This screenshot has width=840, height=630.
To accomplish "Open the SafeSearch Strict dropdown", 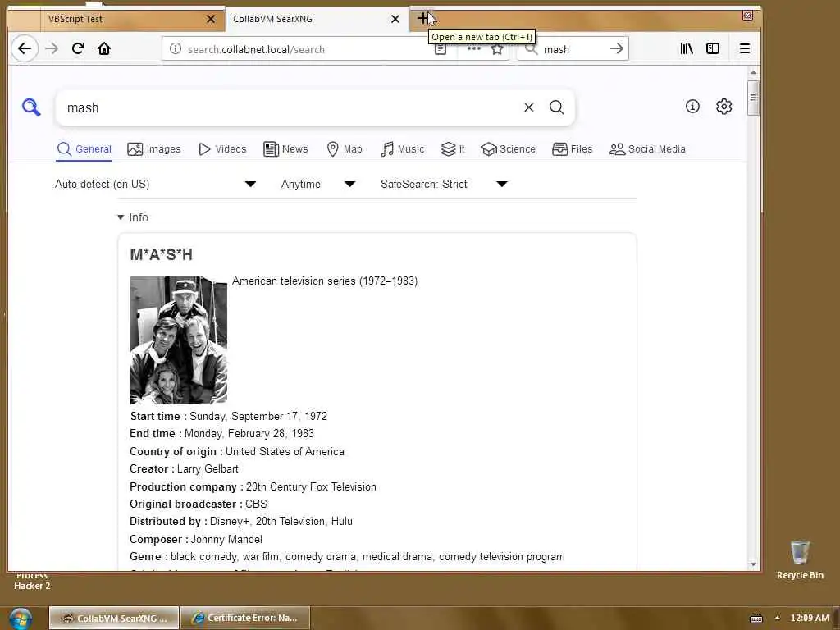I will [444, 185].
